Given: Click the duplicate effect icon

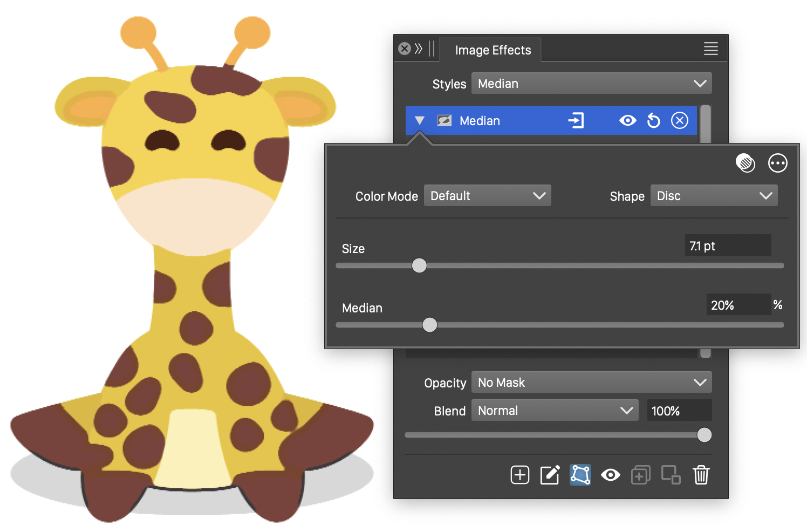Looking at the screenshot, I should tap(640, 475).
